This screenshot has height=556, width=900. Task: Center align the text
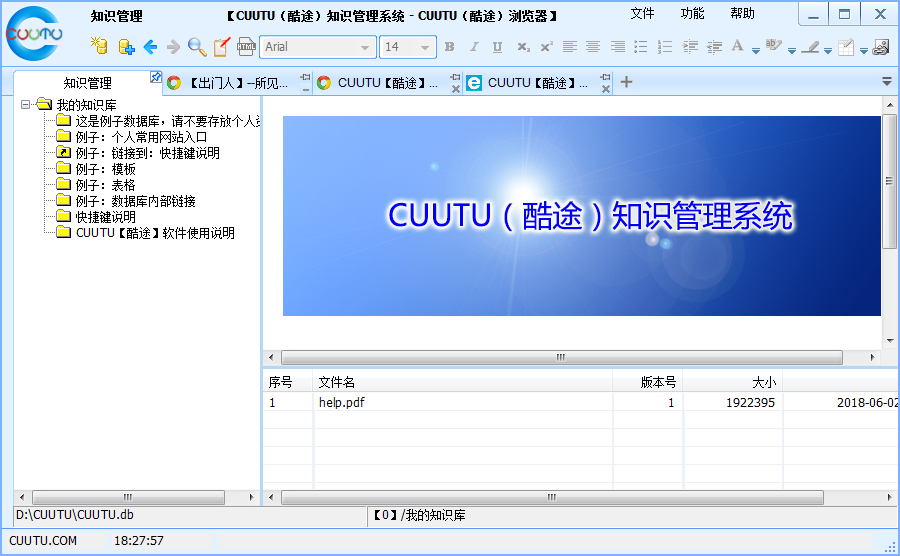593,47
